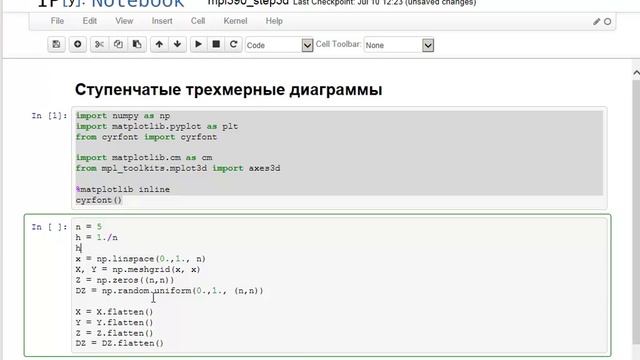The height and width of the screenshot is (360, 640).
Task: Move the cell down with the down arrow
Action: pos(177,44)
